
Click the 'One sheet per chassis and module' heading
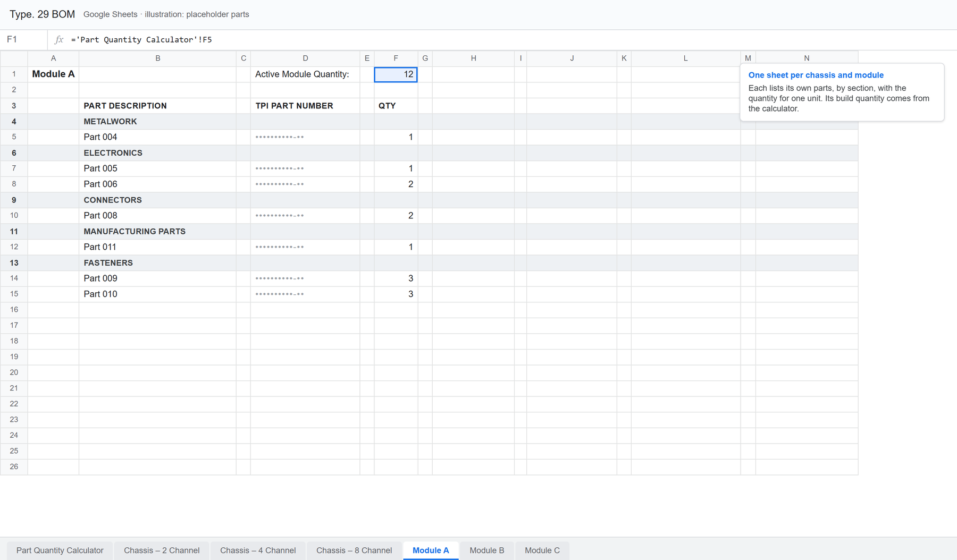tap(816, 75)
